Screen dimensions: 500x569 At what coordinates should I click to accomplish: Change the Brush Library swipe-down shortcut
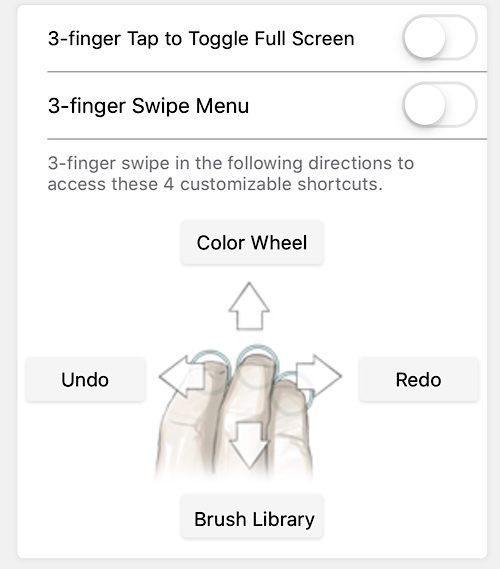(x=252, y=516)
